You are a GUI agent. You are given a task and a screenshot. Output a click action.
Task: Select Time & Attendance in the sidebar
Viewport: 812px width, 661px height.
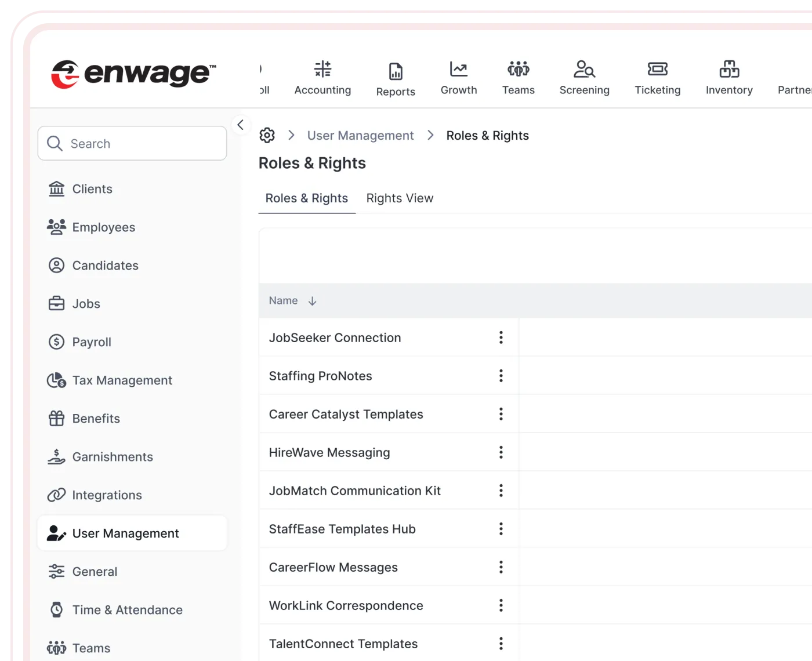click(128, 610)
